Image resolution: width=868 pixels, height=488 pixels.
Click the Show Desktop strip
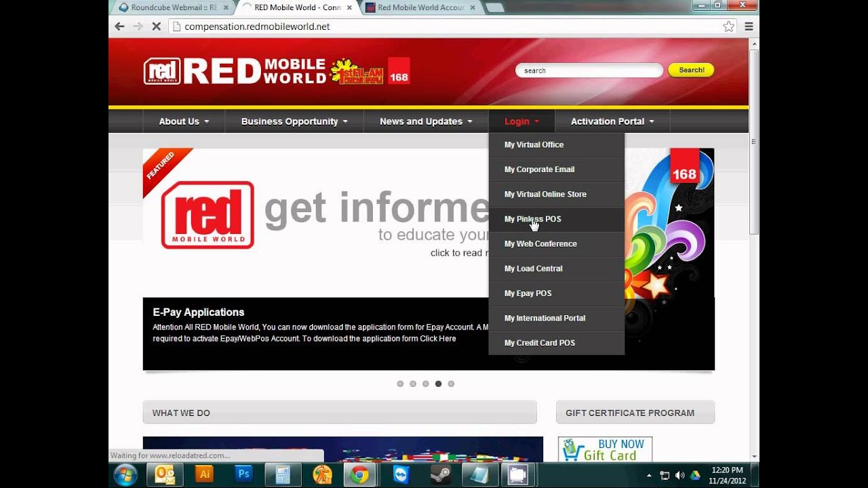point(755,474)
